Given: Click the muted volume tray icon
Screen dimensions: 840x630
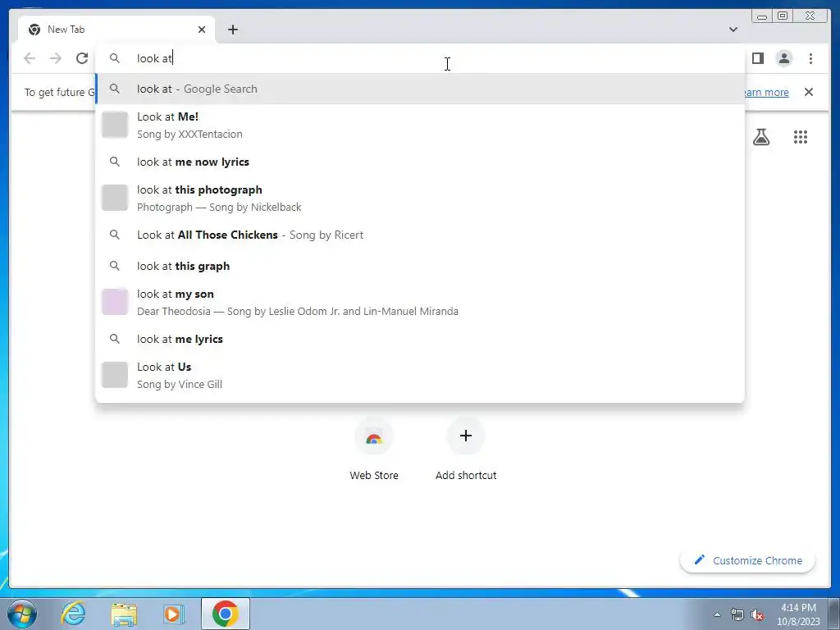Looking at the screenshot, I should (x=757, y=614).
